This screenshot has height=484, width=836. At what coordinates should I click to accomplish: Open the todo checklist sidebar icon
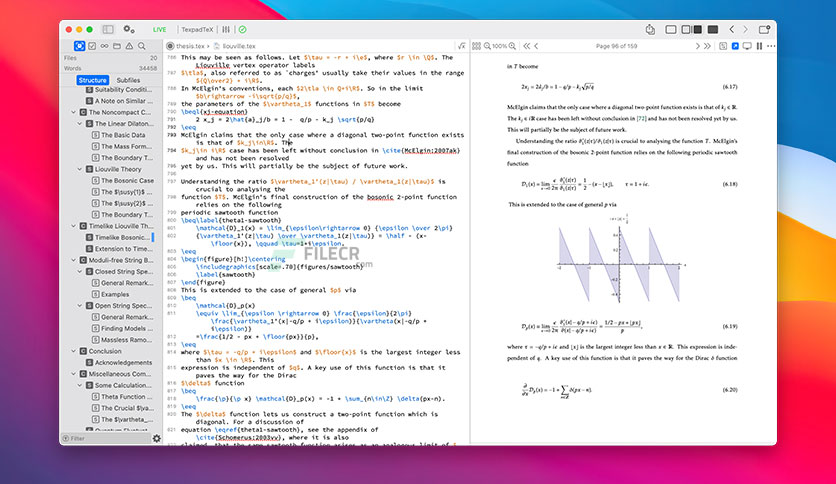(x=92, y=46)
